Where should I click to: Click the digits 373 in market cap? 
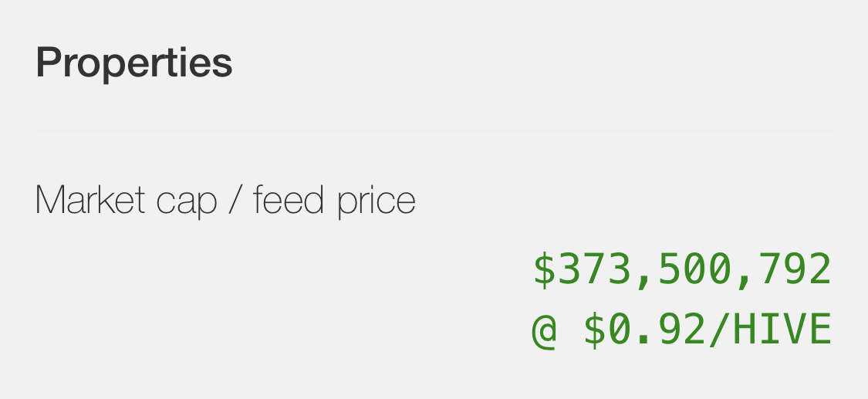[595, 269]
